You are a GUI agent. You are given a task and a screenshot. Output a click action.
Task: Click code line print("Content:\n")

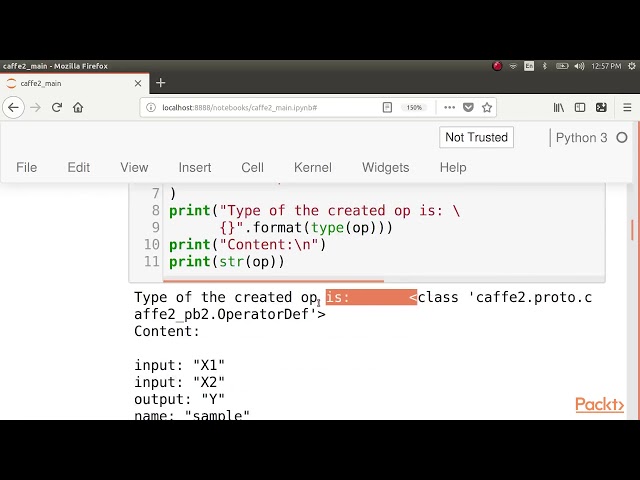tap(248, 244)
